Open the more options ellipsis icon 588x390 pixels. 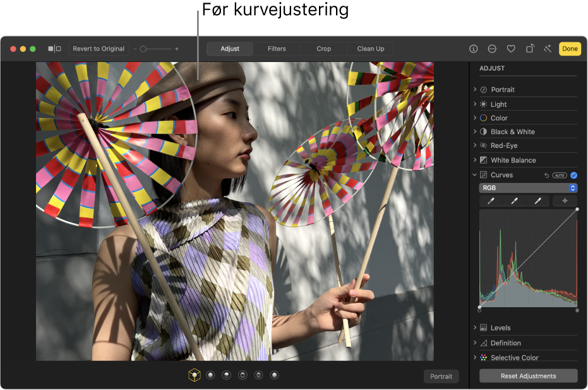pos(491,49)
